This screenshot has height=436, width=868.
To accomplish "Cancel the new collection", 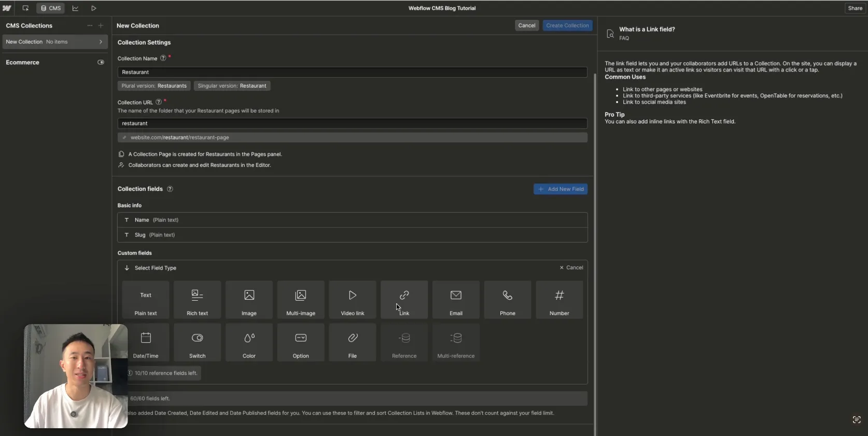I will click(x=527, y=25).
